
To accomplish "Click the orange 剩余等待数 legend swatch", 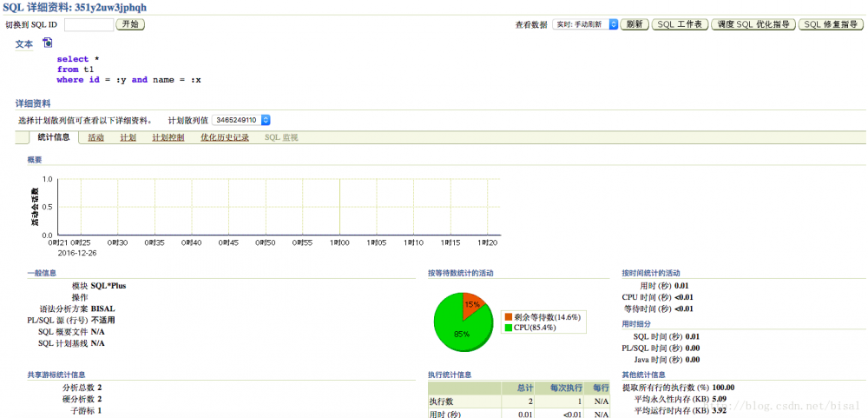I will [508, 318].
